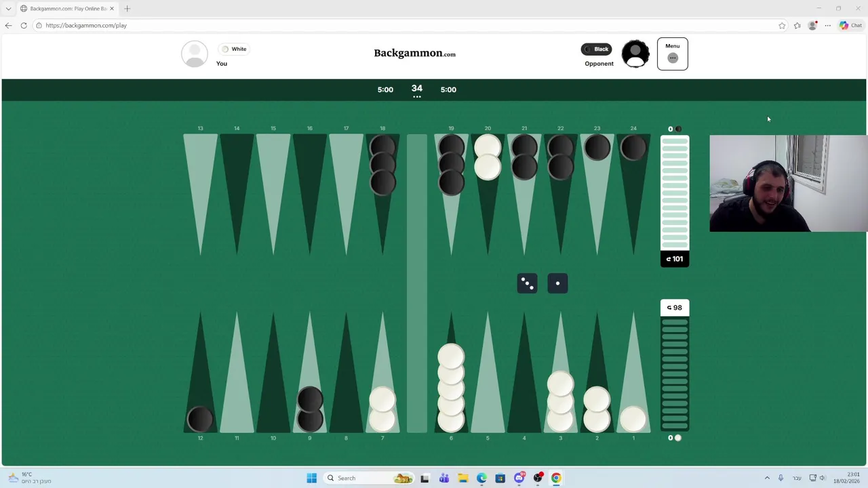Click the black checker on point 23
Image resolution: width=868 pixels, height=488 pixels.
(597, 148)
